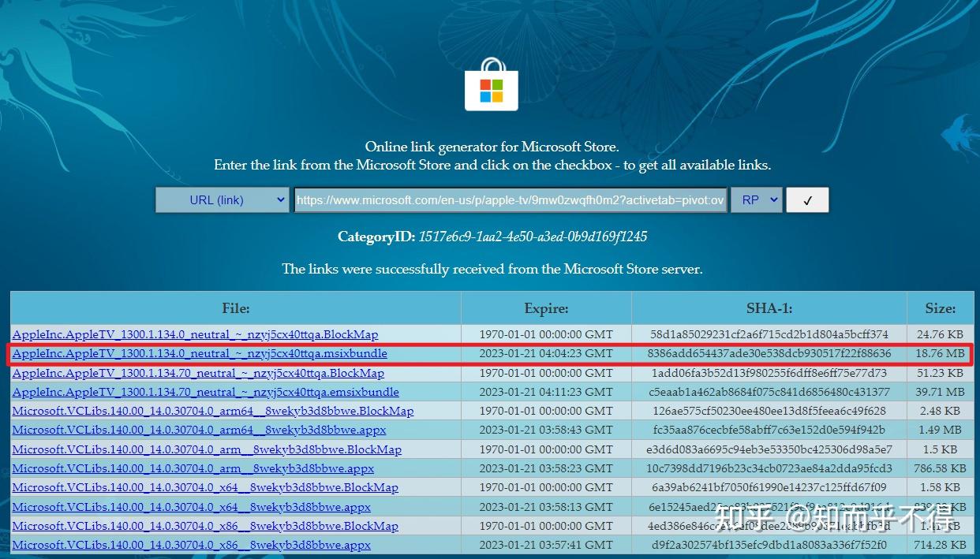Screen dimensions: 980x559
Task: Click the 18.76 MB size cell
Action: (941, 354)
